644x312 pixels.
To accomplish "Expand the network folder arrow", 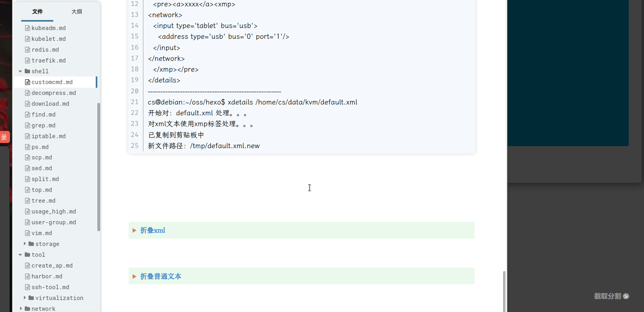I will pos(21,309).
